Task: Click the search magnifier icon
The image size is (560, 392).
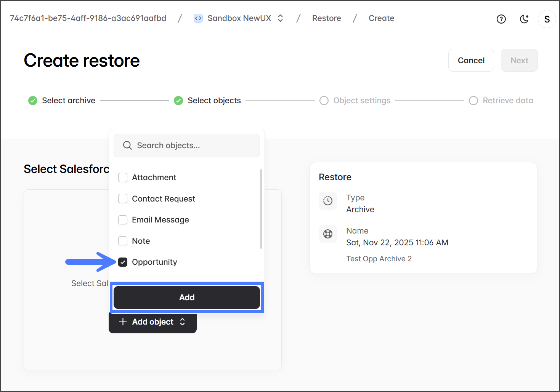Action: (x=127, y=146)
